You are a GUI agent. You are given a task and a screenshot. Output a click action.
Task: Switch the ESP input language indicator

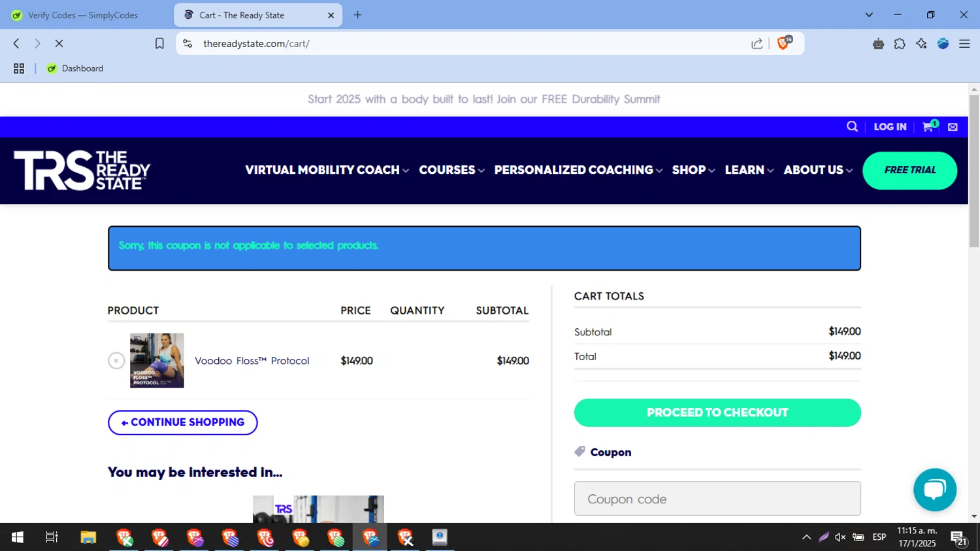click(x=879, y=537)
